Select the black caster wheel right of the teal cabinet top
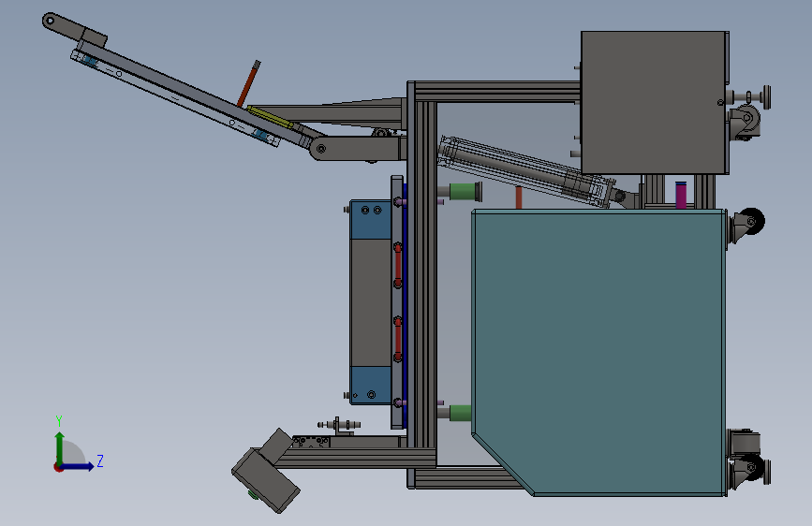 [750, 221]
